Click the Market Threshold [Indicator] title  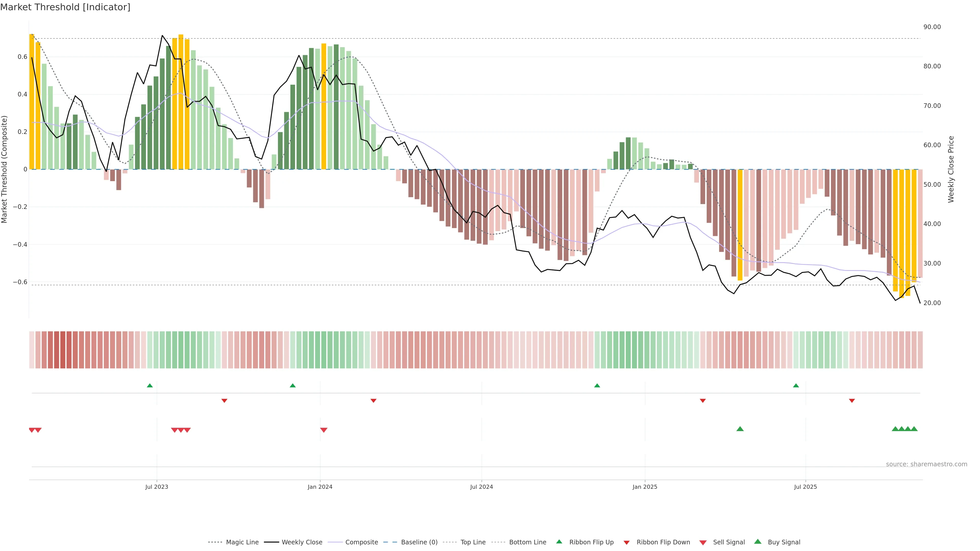(x=65, y=7)
